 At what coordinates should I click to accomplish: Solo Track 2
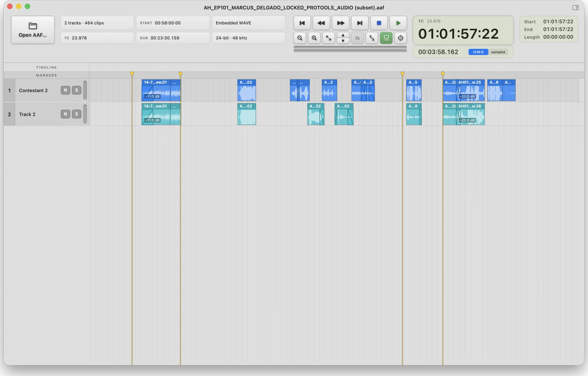[x=76, y=114]
